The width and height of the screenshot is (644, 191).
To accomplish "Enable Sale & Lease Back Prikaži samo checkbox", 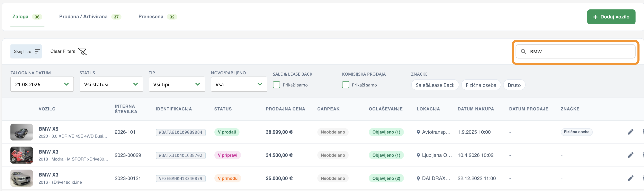I will (x=276, y=85).
